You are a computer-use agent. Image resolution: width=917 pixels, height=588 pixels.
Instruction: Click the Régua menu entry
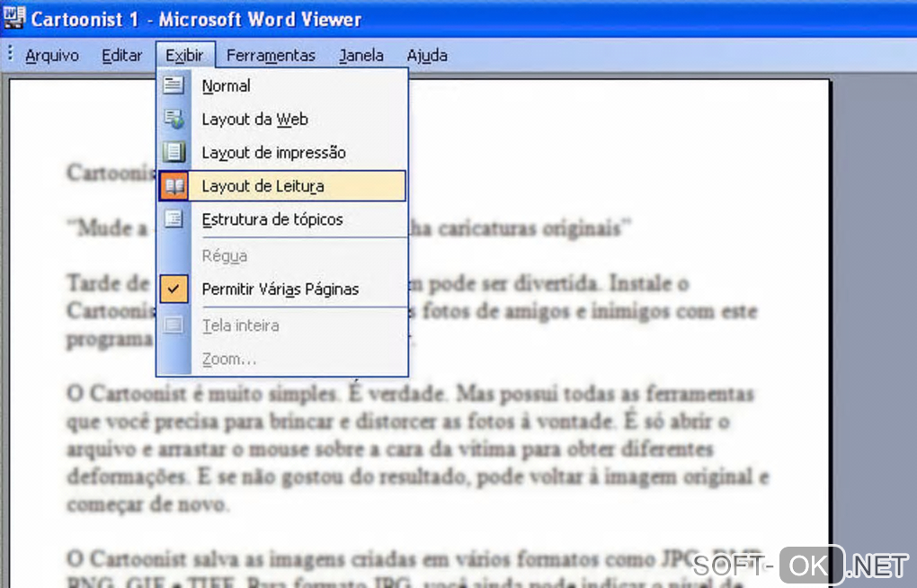point(282,255)
